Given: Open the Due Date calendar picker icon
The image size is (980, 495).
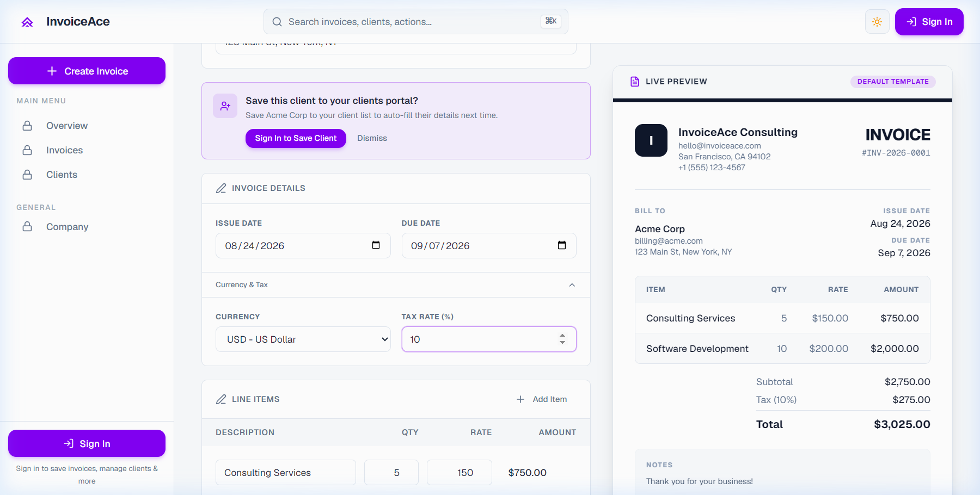Looking at the screenshot, I should [x=562, y=245].
